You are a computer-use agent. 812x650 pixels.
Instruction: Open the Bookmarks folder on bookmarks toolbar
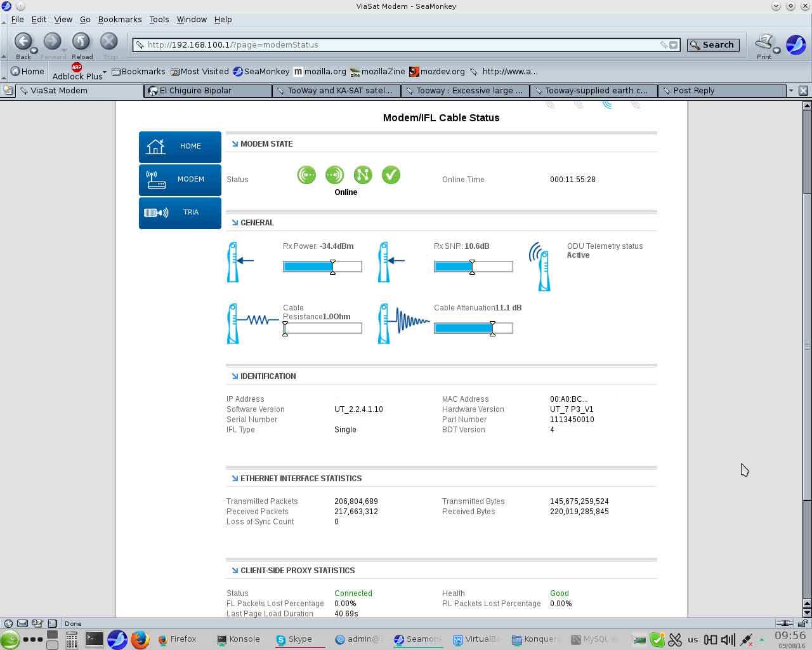point(138,71)
